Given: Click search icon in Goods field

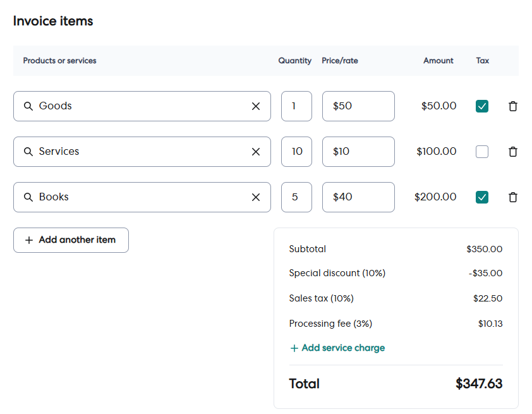Looking at the screenshot, I should pyautogui.click(x=28, y=106).
